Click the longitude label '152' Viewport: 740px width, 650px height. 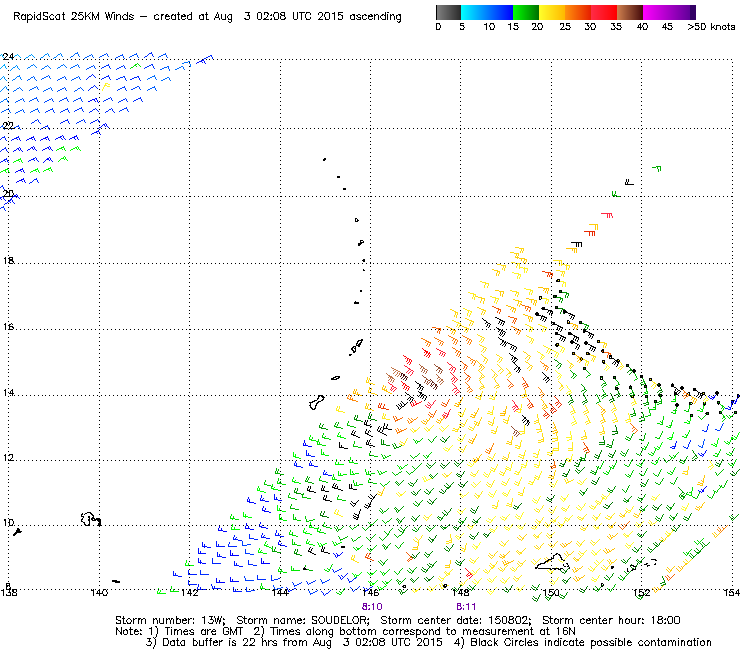642,593
